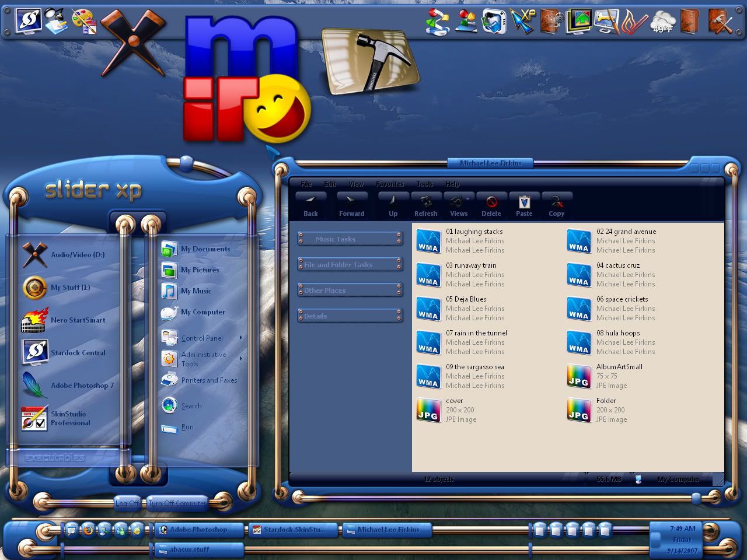747x560 pixels.
Task: Expand the Other Places panel
Action: pyautogui.click(x=350, y=290)
